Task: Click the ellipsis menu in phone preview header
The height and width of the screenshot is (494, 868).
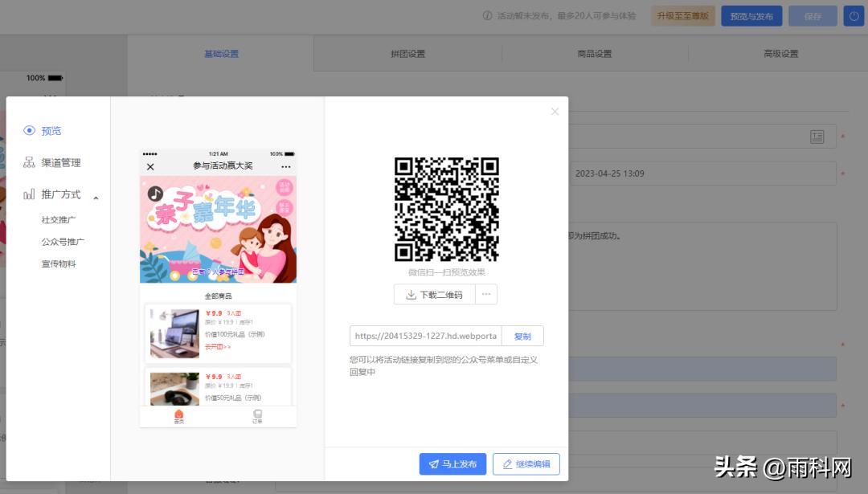Action: pos(286,165)
